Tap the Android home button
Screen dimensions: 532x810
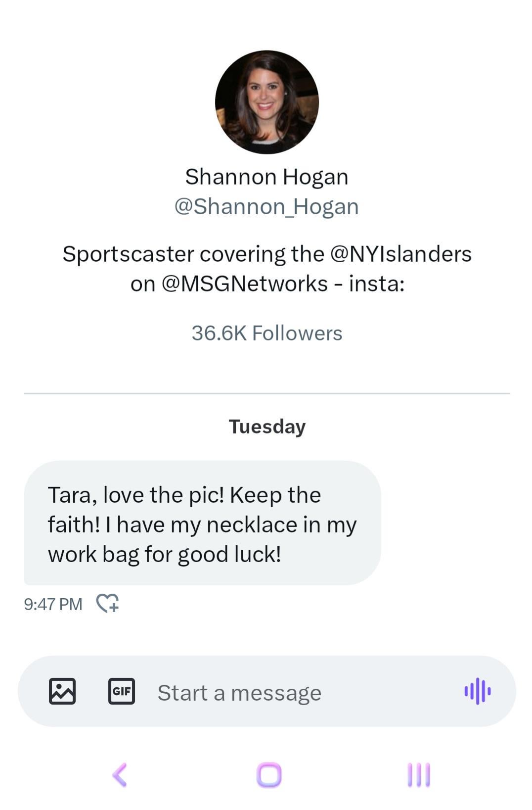[x=269, y=775]
